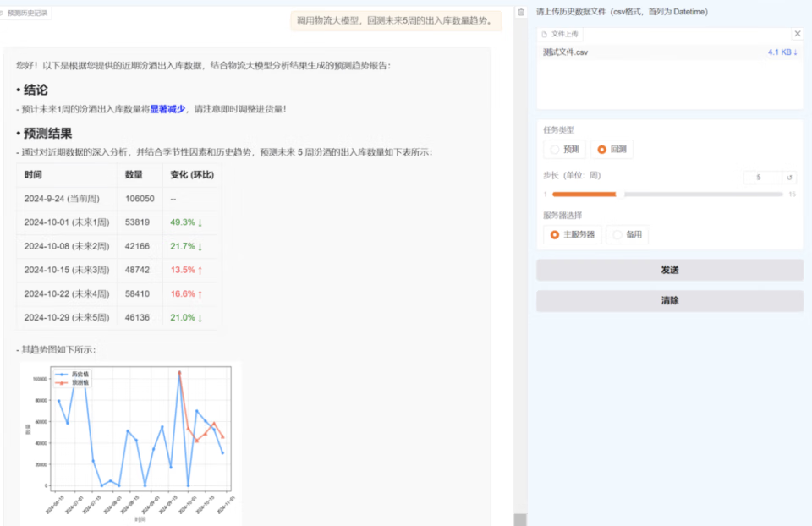This screenshot has height=526, width=812.
Task: Click the file upload document icon
Action: point(544,34)
